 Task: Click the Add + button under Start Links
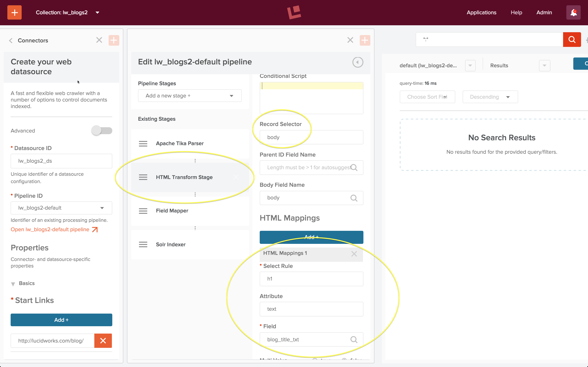pyautogui.click(x=61, y=320)
